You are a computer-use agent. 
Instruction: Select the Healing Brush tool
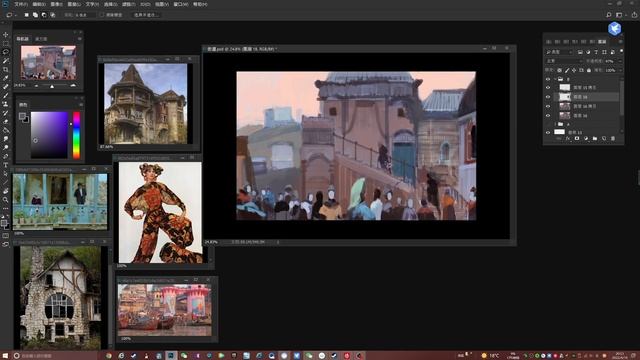[6, 87]
